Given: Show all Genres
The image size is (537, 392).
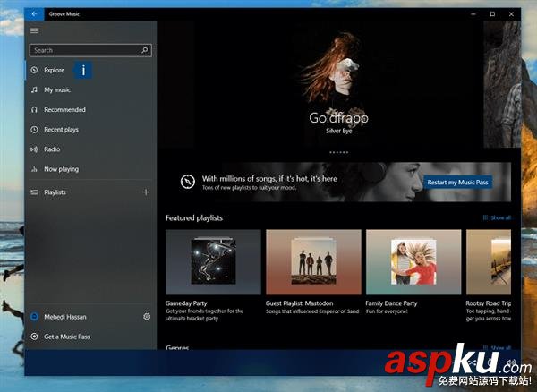Looking at the screenshot, I should click(497, 347).
